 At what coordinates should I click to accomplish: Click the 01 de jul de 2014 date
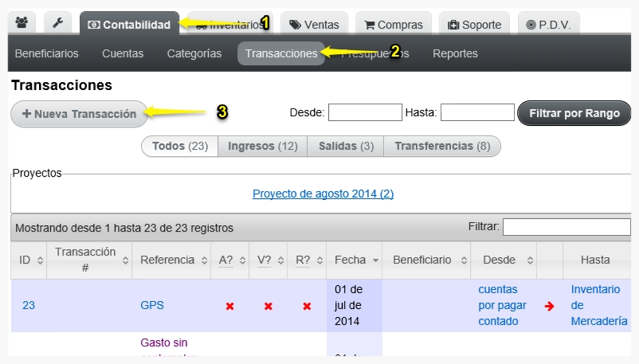tap(349, 305)
